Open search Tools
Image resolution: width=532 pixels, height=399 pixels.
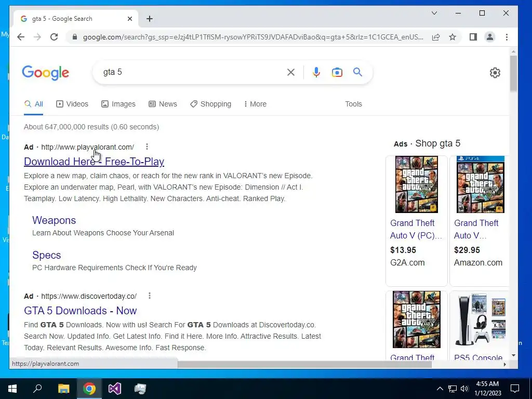pos(353,104)
